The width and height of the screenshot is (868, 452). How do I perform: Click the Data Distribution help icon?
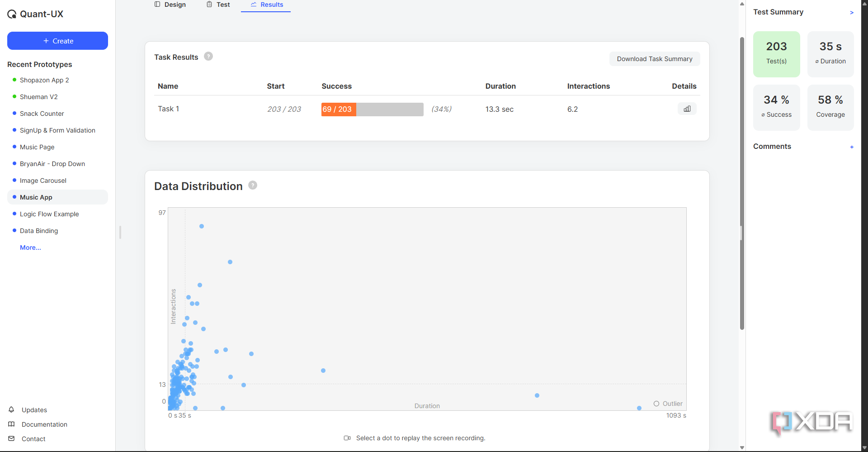(253, 185)
